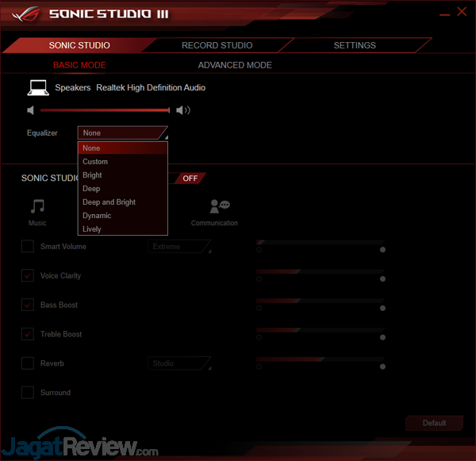Viewport: 476px width, 461px height.
Task: Select the Communication profile icon
Action: click(x=220, y=206)
